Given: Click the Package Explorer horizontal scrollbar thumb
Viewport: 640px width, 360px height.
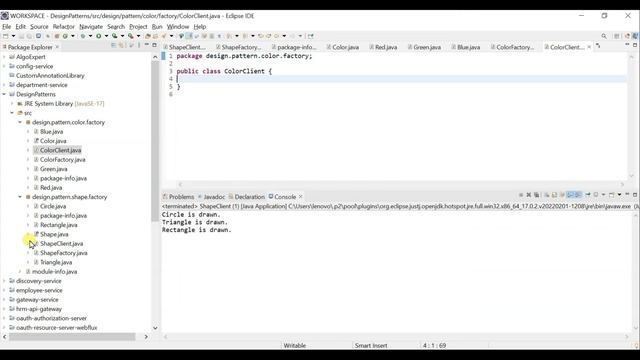Looking at the screenshot, I should coord(72,337).
